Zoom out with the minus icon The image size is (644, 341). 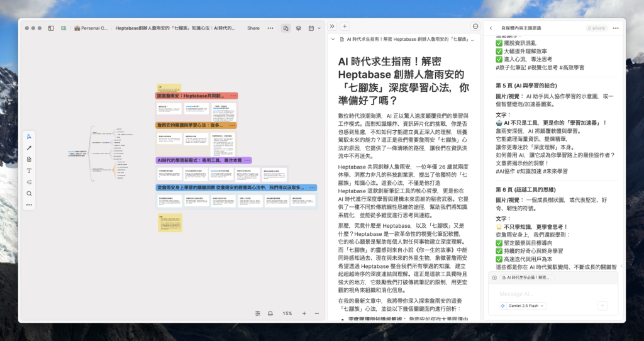317,313
